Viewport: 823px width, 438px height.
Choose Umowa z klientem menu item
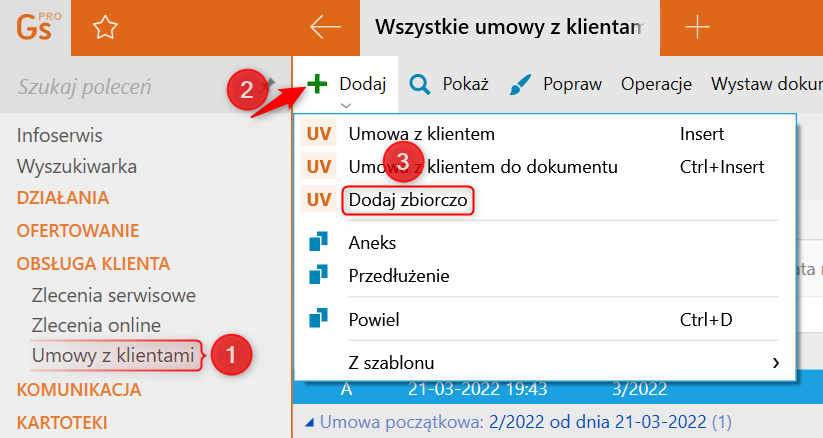click(x=421, y=134)
